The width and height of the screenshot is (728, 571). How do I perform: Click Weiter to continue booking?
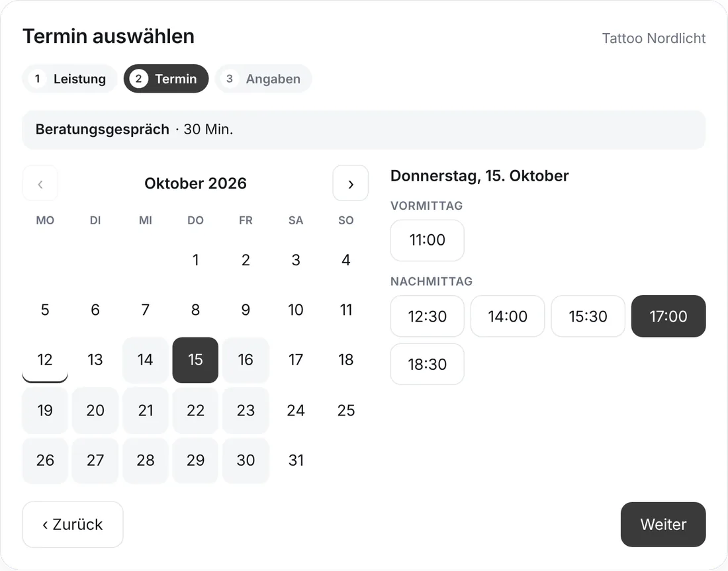[x=663, y=525]
